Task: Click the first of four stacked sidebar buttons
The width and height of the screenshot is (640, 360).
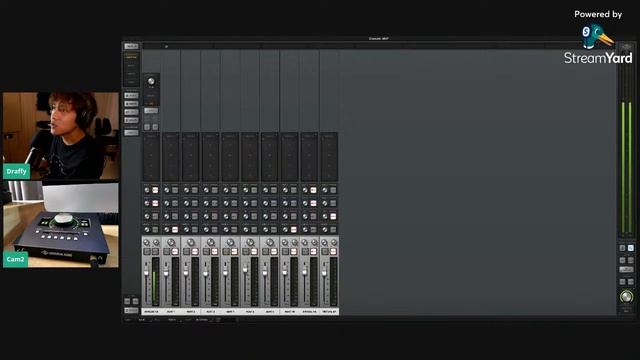Action: point(131,96)
